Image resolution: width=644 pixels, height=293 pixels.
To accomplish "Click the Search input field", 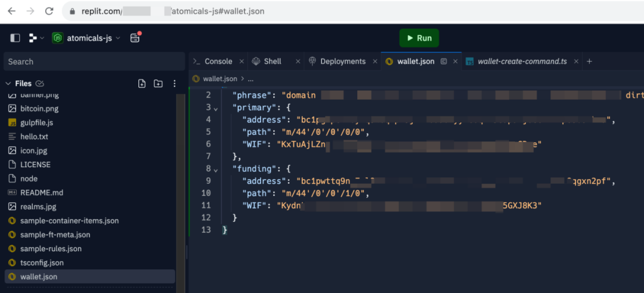I will [x=94, y=61].
